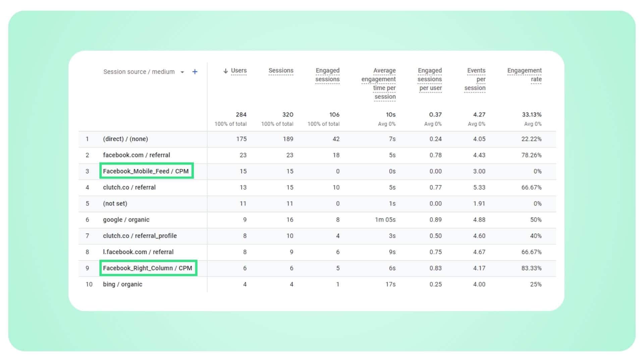
Task: Sort by Engaged sessions per user column
Action: coord(430,79)
